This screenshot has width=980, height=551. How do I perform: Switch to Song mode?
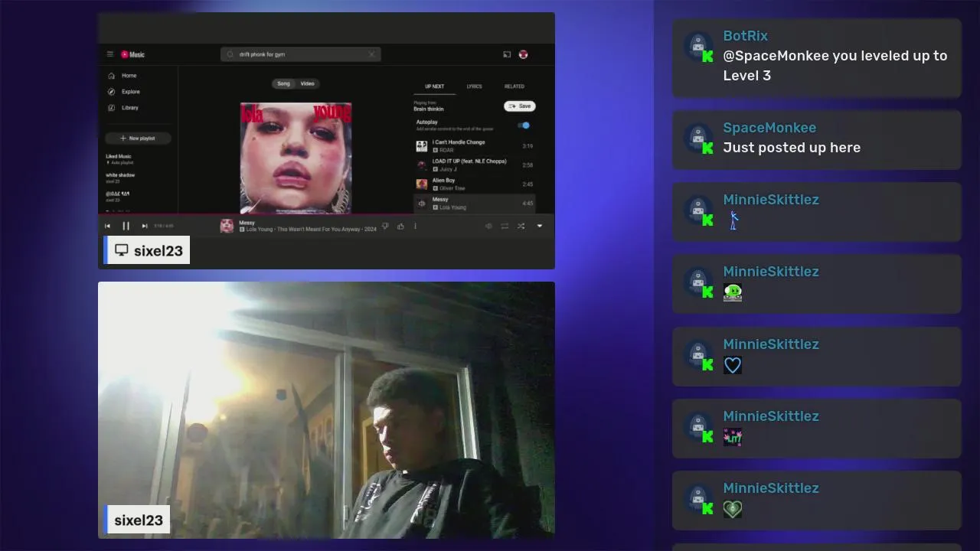pyautogui.click(x=283, y=83)
